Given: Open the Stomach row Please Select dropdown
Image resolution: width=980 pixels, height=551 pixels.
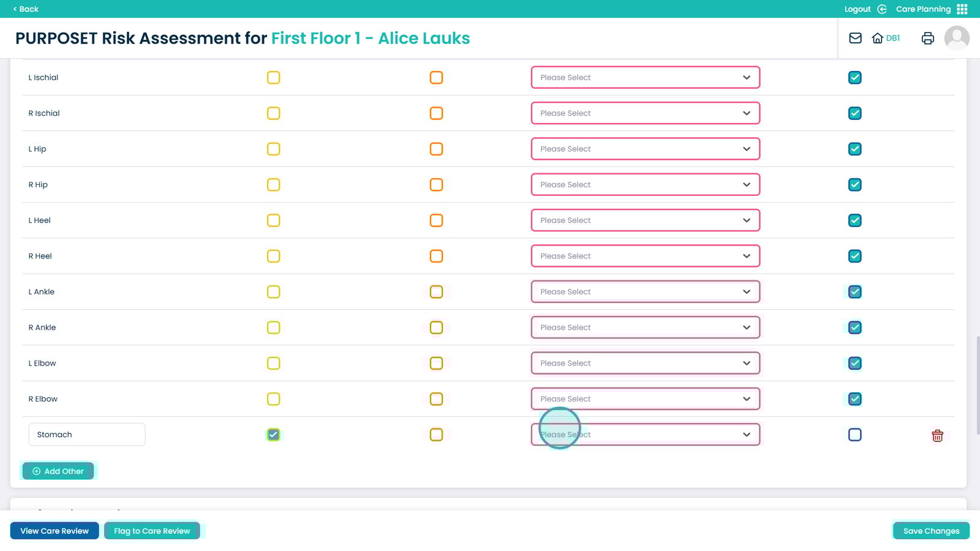Looking at the screenshot, I should 645,435.
